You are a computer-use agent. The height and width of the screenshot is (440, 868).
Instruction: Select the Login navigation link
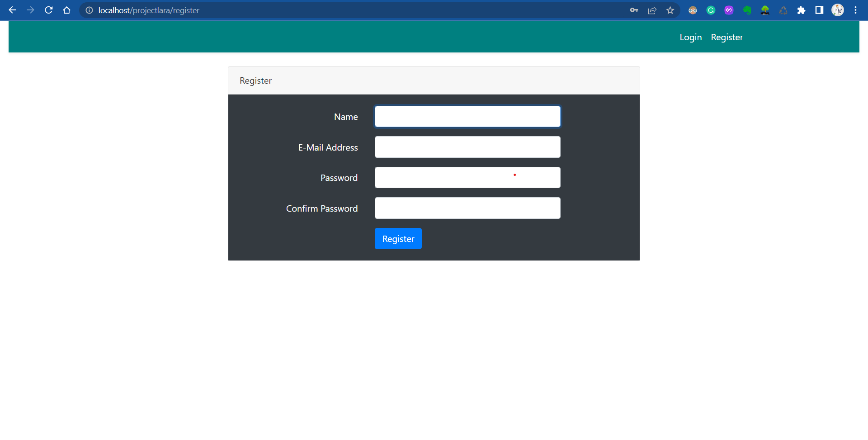tap(690, 37)
